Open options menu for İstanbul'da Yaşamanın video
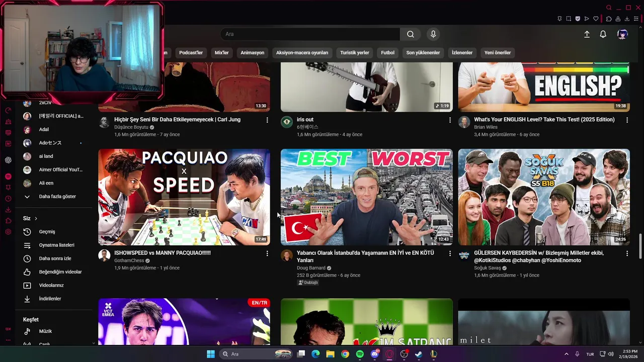This screenshot has height=362, width=644. pyautogui.click(x=450, y=253)
